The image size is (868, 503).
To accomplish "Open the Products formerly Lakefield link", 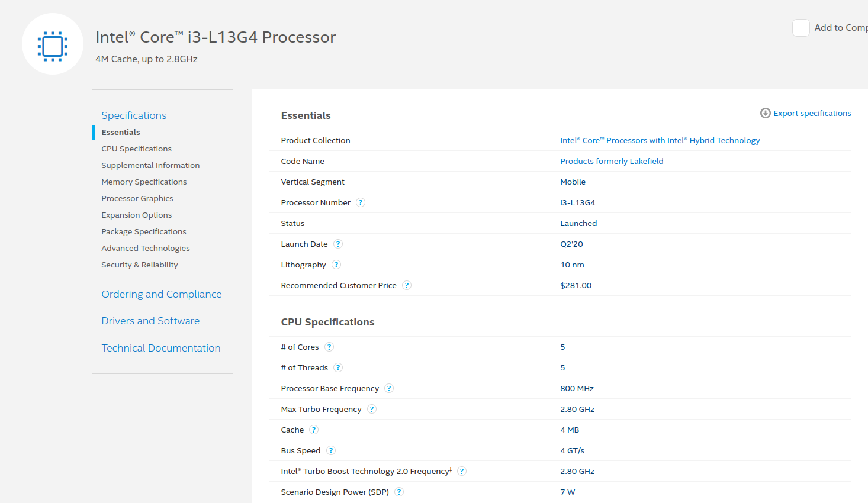I will [612, 161].
